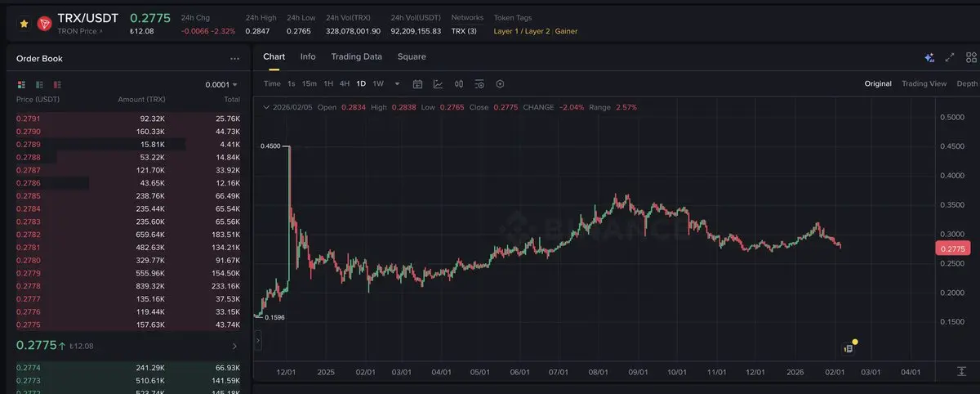Image resolution: width=980 pixels, height=394 pixels.
Task: Show both buy and sell orders view
Action: [21, 84]
